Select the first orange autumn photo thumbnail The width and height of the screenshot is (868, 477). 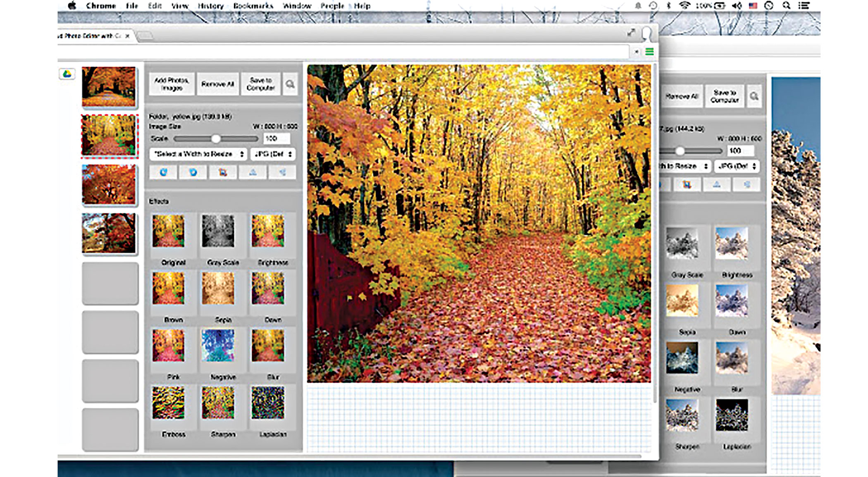109,87
